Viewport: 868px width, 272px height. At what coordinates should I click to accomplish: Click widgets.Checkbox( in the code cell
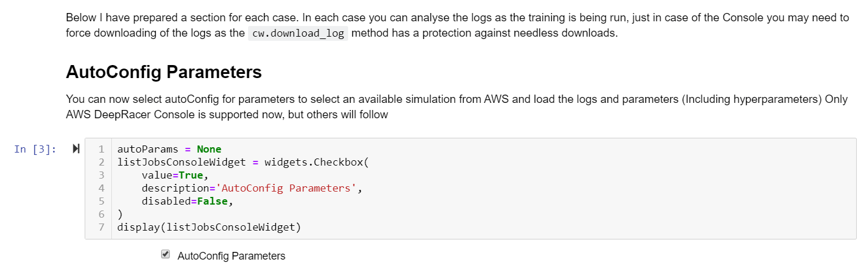[x=316, y=162]
